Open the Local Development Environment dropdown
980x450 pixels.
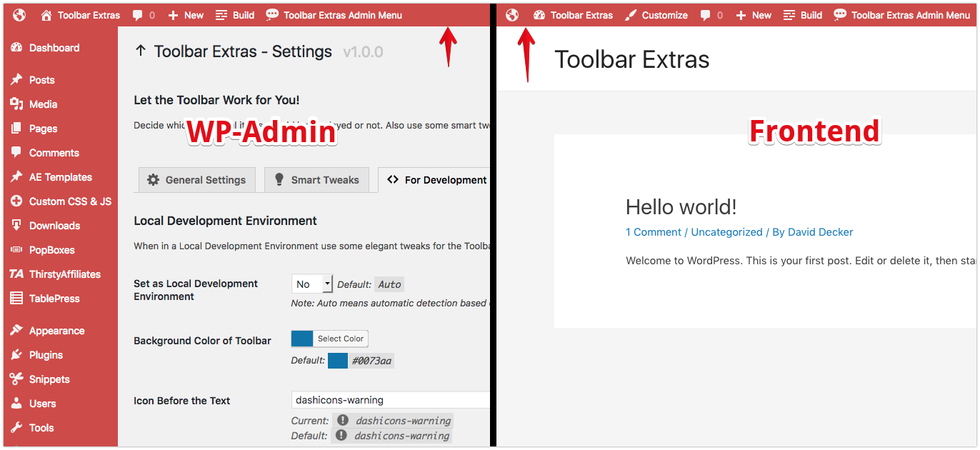click(x=312, y=284)
